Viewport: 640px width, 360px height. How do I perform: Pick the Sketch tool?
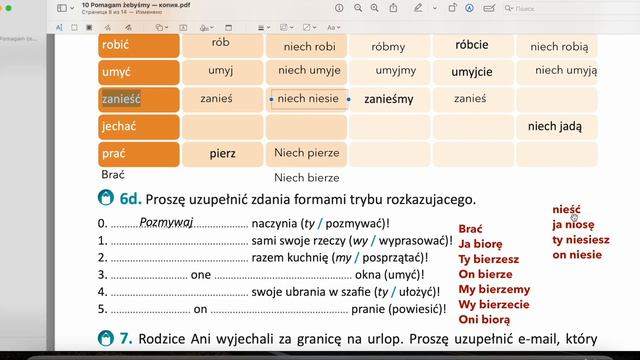click(108, 27)
